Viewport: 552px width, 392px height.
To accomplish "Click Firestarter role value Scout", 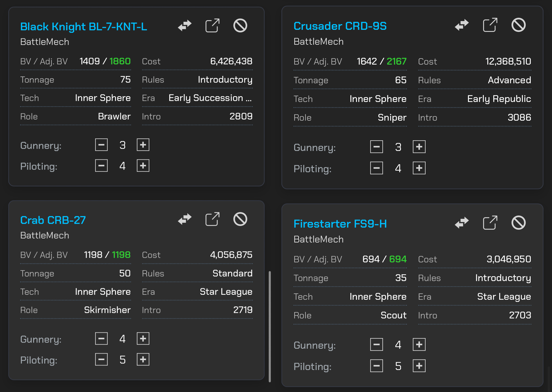I will tap(394, 315).
